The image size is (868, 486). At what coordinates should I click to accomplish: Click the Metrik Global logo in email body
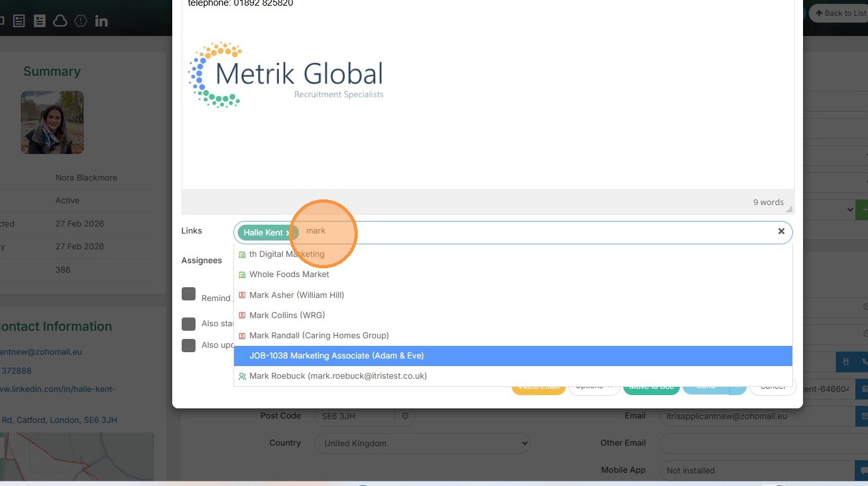point(286,75)
